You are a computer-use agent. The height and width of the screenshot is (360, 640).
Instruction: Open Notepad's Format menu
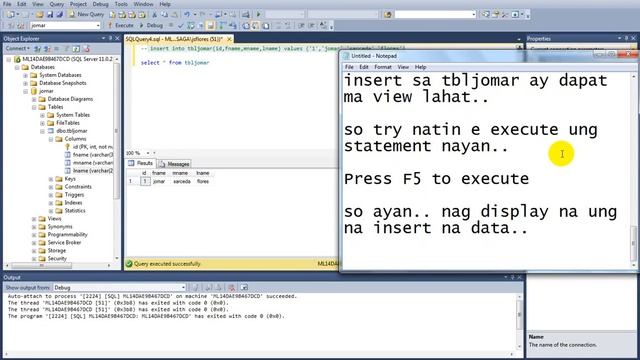pyautogui.click(x=383, y=67)
